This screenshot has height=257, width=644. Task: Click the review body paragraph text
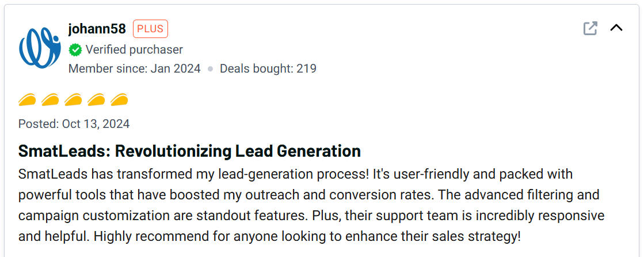pos(311,205)
